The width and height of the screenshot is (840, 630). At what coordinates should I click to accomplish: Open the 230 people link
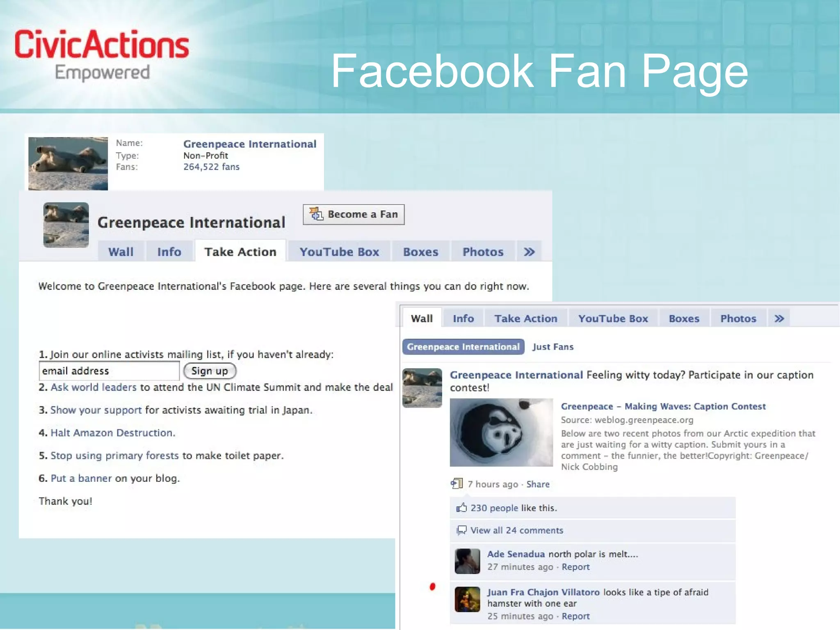pos(494,508)
